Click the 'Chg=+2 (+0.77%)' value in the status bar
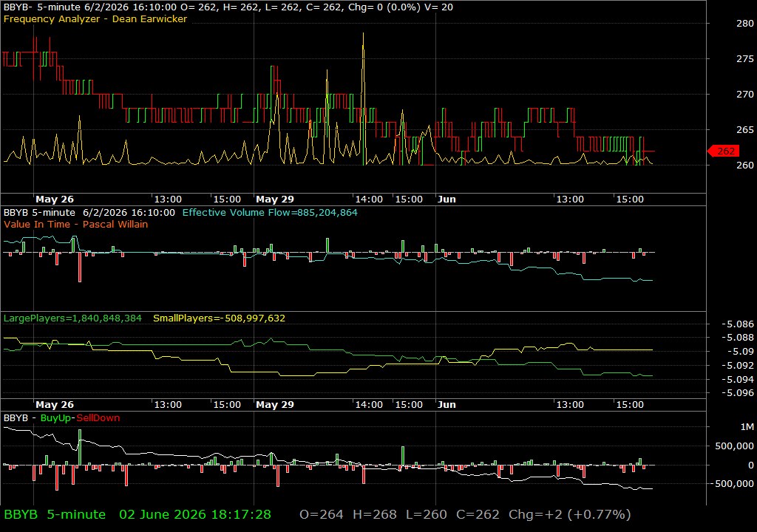The image size is (757, 532). click(570, 514)
